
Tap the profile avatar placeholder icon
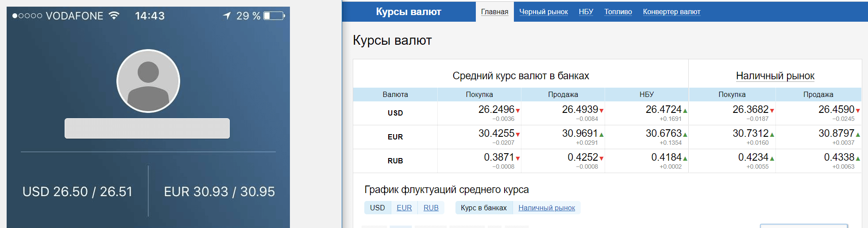point(148,81)
